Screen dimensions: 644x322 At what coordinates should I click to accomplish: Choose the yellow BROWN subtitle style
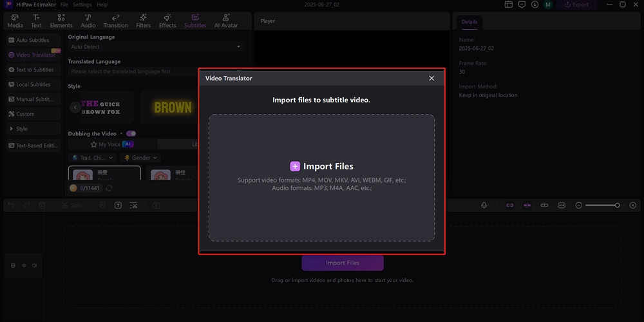pos(169,107)
